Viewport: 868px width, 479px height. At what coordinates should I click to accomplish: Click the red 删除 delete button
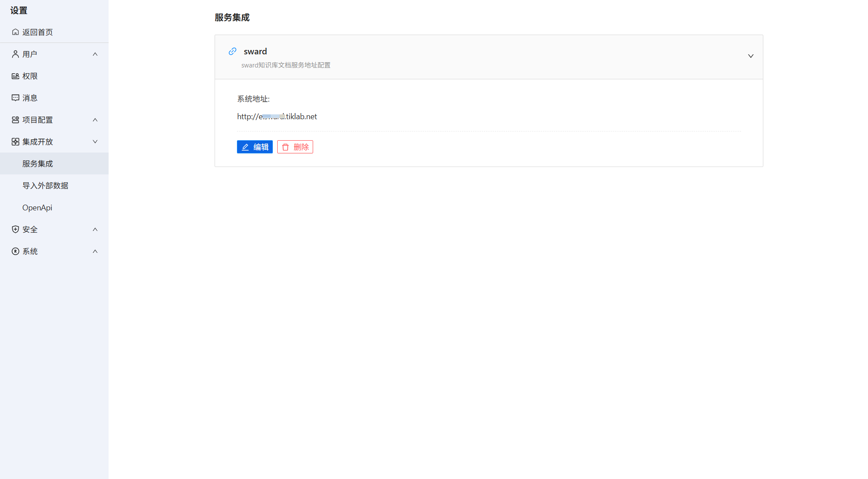point(295,147)
